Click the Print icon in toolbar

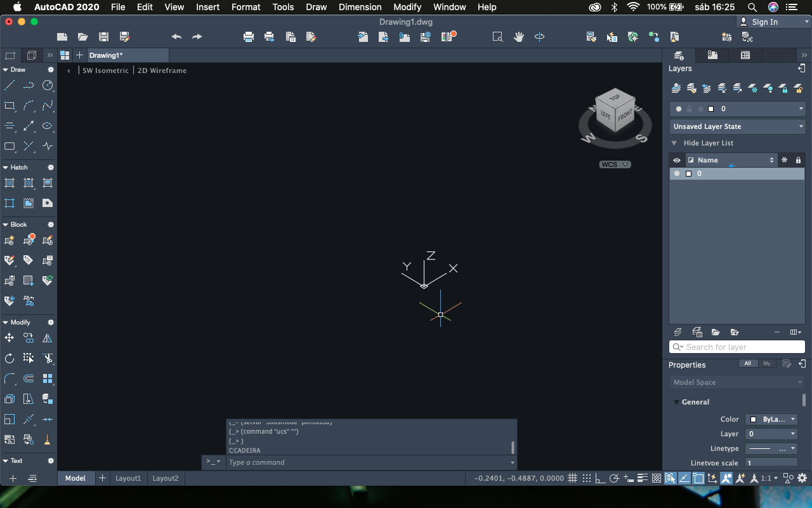point(249,37)
